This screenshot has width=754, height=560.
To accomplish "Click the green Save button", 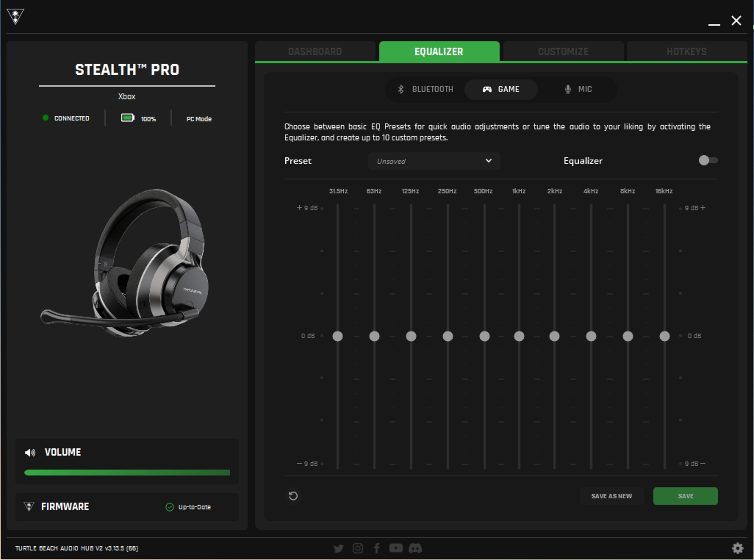I will [685, 496].
